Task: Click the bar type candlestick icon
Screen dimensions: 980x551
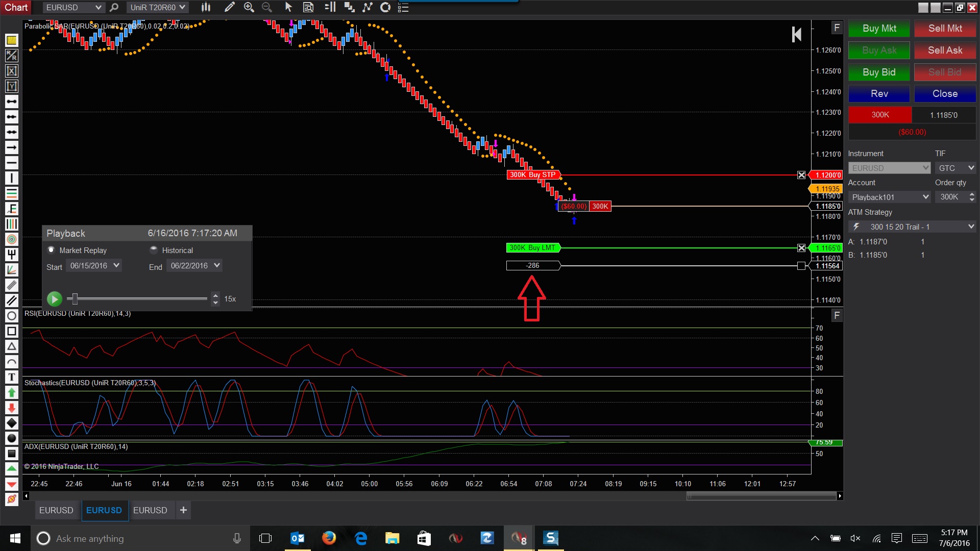Action: click(206, 7)
